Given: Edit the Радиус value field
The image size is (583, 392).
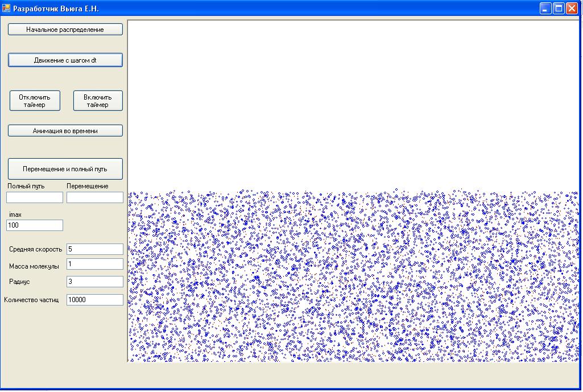Looking at the screenshot, I should [94, 282].
